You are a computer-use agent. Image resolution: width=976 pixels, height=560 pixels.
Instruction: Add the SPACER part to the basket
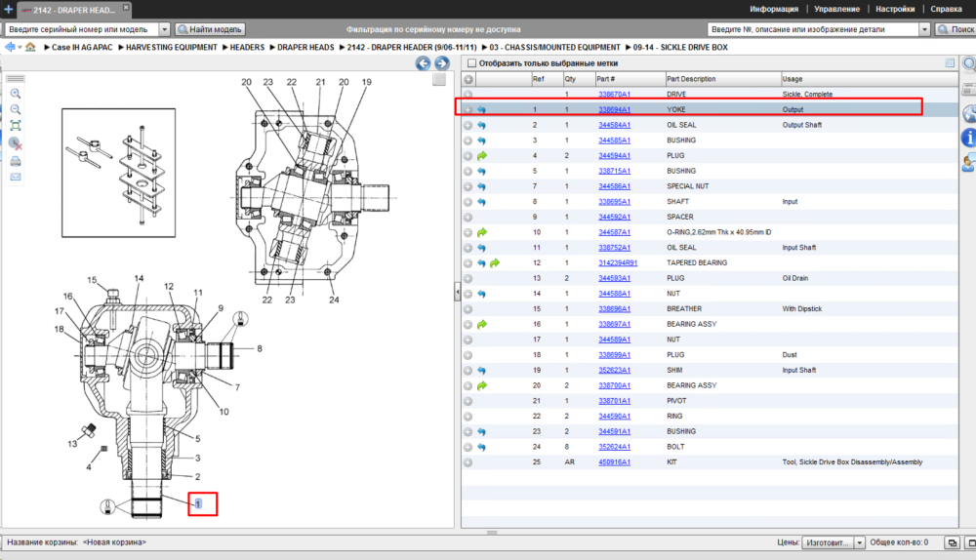tap(468, 218)
